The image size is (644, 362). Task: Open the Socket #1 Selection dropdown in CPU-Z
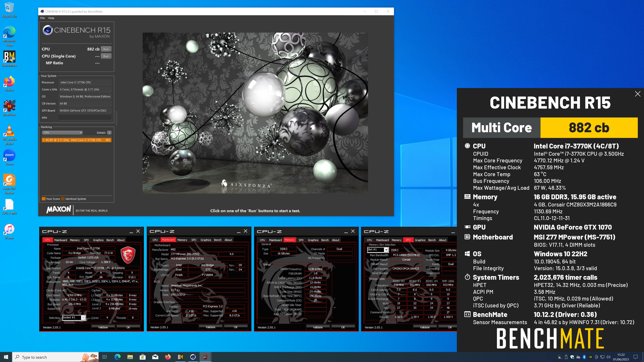(74, 318)
